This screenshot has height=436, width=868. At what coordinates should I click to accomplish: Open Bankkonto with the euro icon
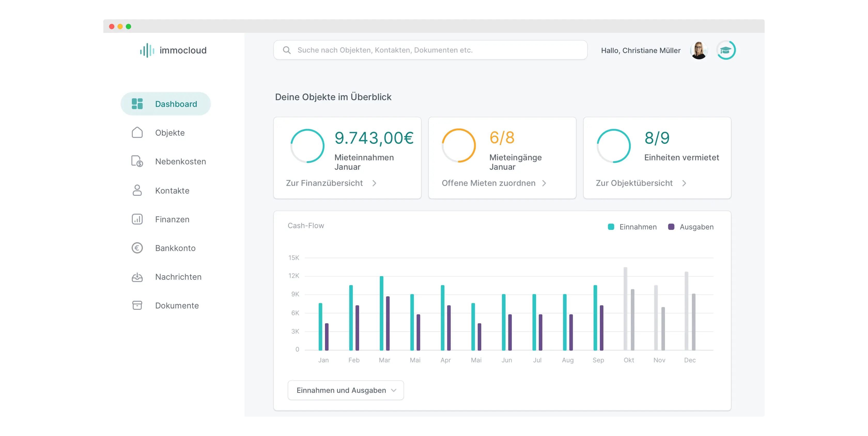pyautogui.click(x=137, y=248)
